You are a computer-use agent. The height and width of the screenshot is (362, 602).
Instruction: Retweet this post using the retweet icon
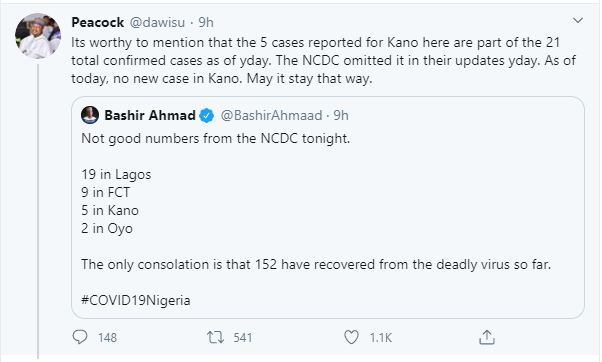[215, 337]
